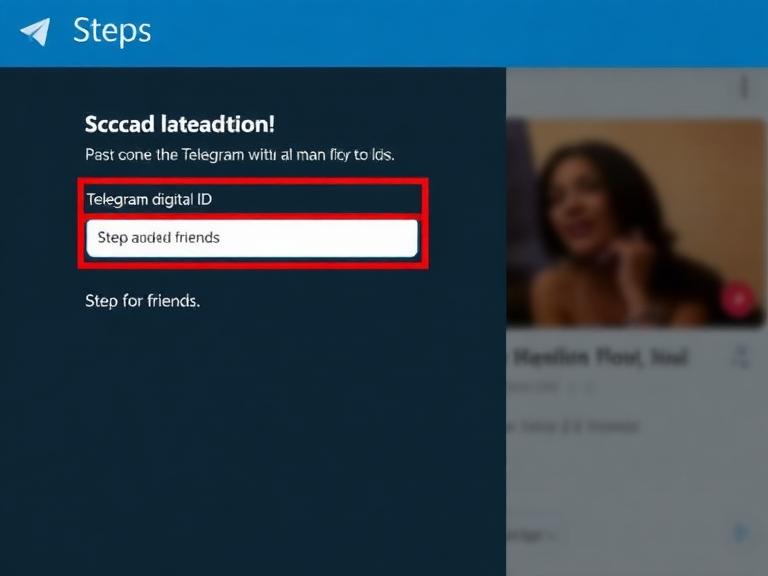Select the "Telegram digital ID" label
The image size is (768, 576).
click(149, 199)
